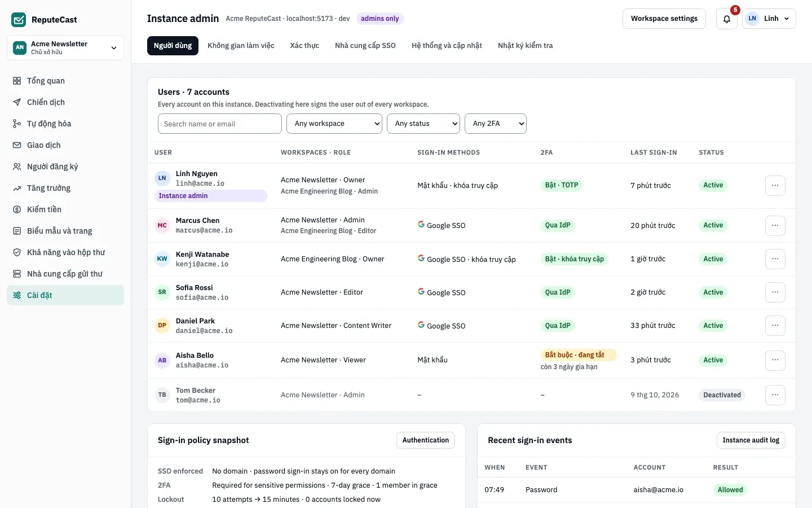Open Nhà cung cấp gửi thư
812x508 pixels.
pyautogui.click(x=65, y=274)
